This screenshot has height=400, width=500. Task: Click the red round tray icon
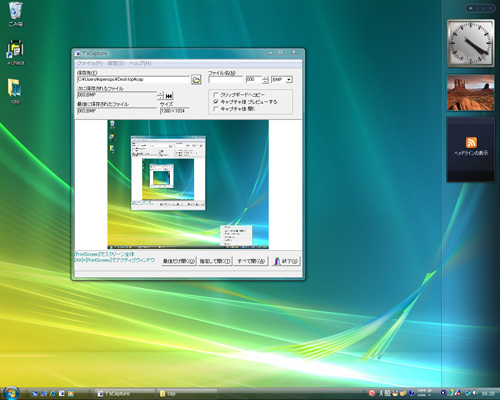(x=372, y=393)
